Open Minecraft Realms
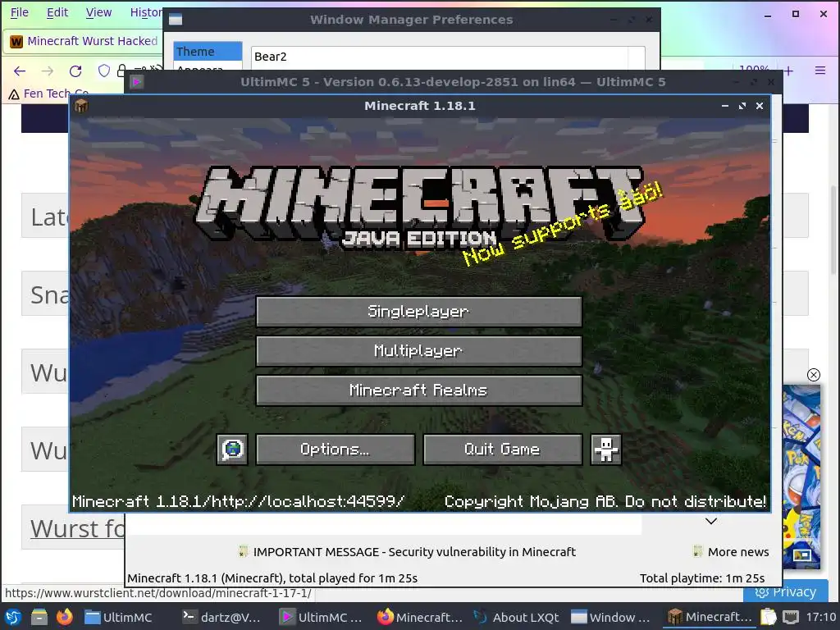840x630 pixels. 419,390
